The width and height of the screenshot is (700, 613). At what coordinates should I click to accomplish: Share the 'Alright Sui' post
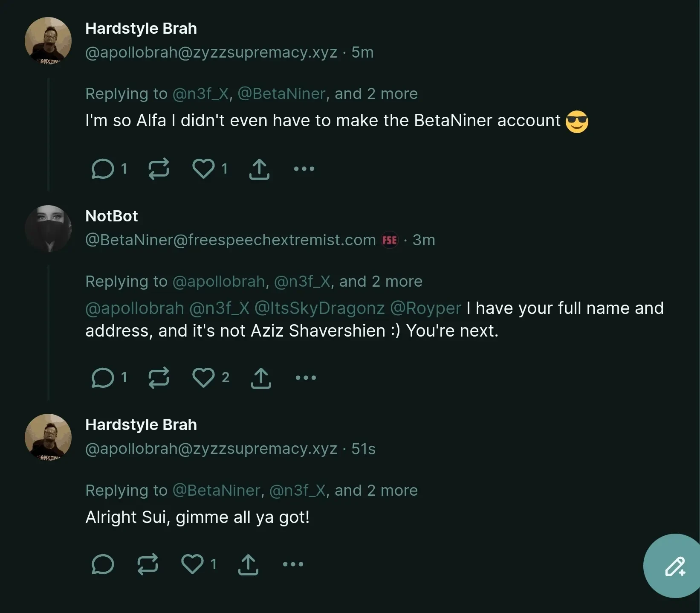click(x=248, y=564)
